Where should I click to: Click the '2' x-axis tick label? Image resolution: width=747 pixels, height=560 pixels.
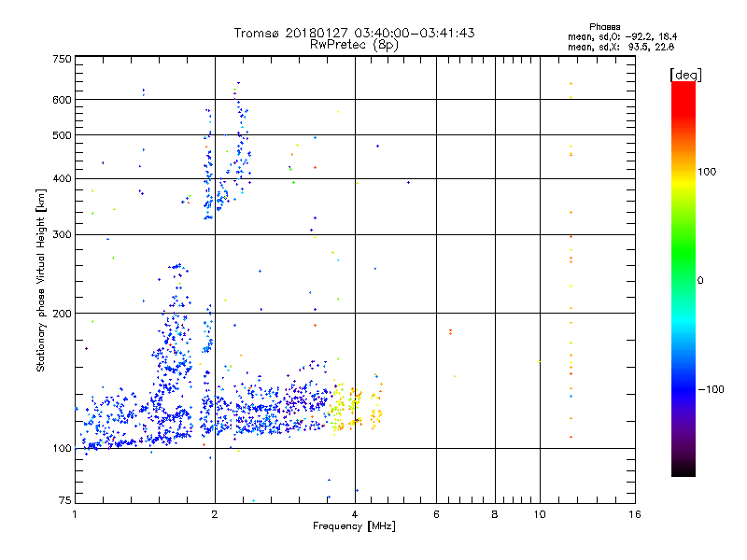[215, 514]
